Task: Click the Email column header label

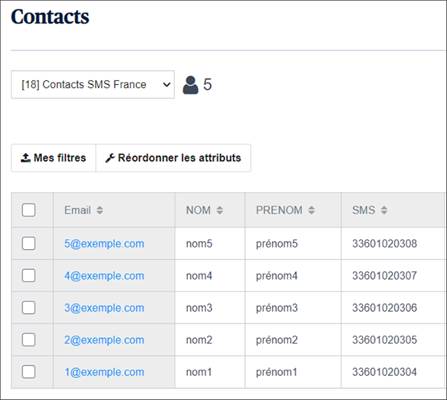Action: (78, 210)
